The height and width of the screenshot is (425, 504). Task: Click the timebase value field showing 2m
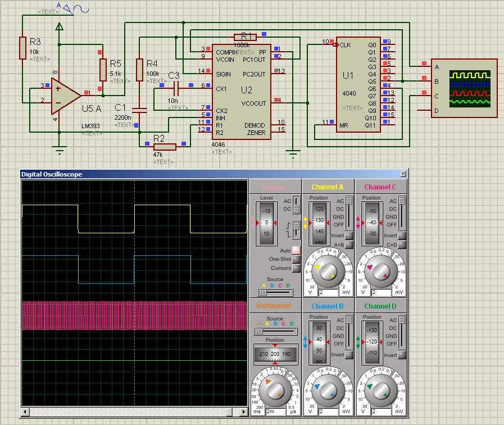pyautogui.click(x=276, y=412)
